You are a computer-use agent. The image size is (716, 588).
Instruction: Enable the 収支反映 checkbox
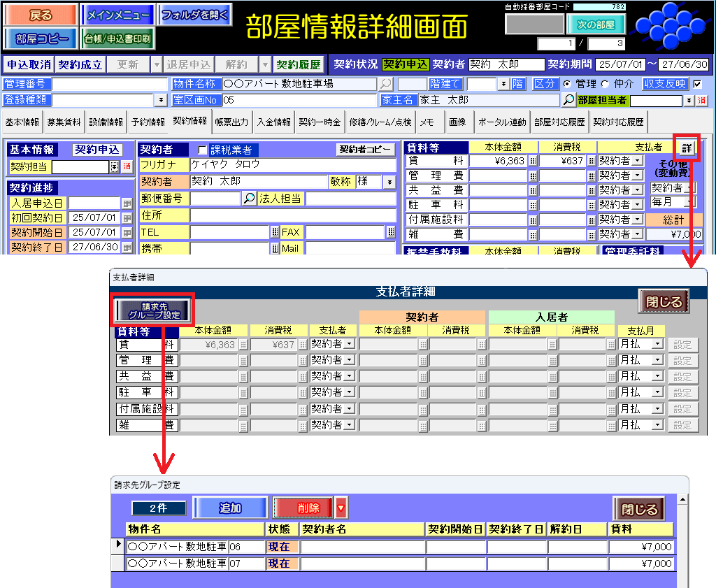click(x=696, y=84)
